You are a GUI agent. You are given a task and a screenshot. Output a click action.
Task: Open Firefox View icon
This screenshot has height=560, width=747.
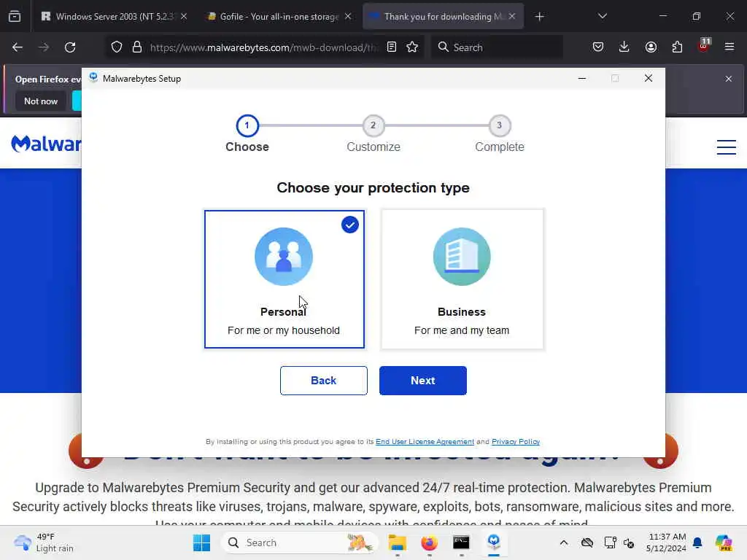point(15,17)
